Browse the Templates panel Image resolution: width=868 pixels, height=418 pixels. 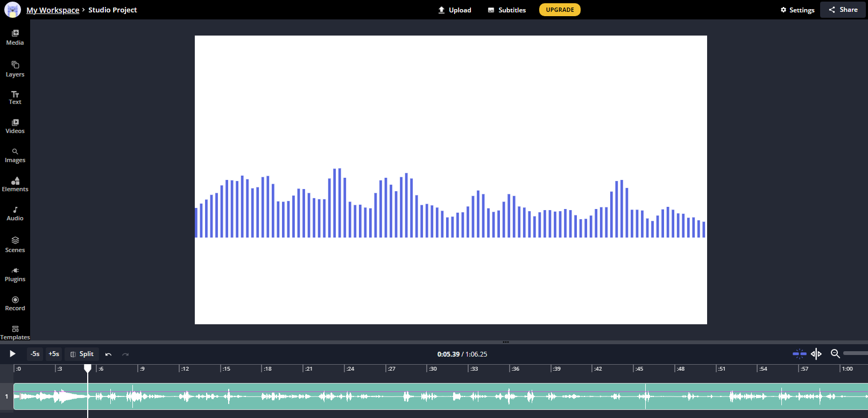15,332
